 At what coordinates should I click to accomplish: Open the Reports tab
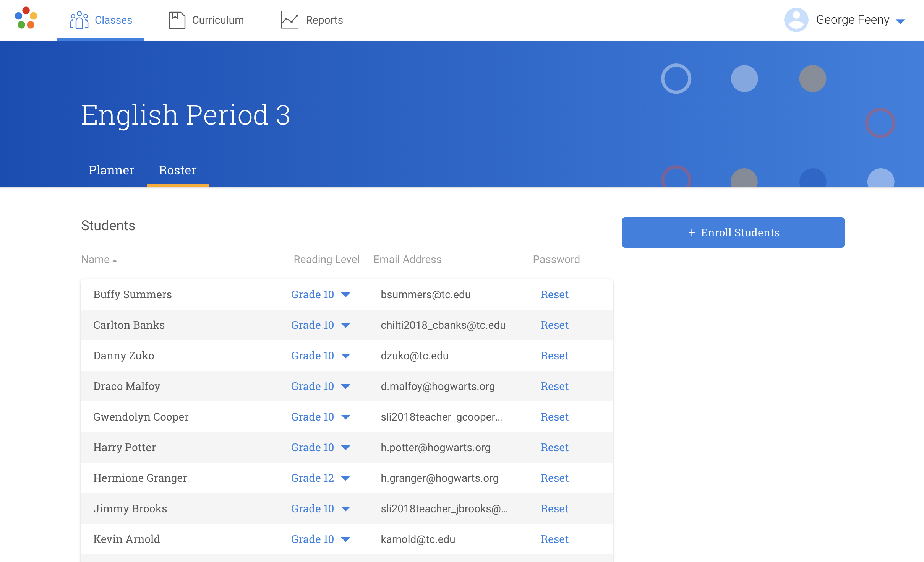pyautogui.click(x=312, y=20)
